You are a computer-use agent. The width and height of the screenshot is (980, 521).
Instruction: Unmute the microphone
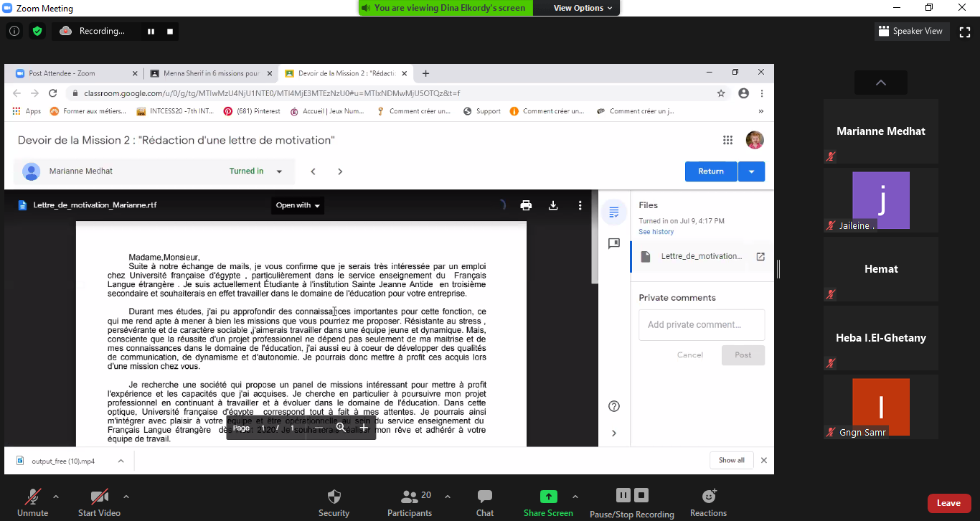pyautogui.click(x=33, y=497)
